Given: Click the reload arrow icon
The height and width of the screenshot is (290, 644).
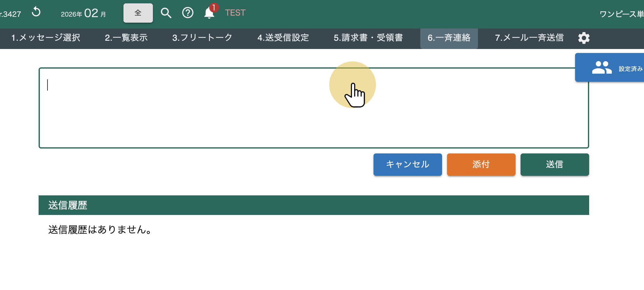Looking at the screenshot, I should [36, 12].
